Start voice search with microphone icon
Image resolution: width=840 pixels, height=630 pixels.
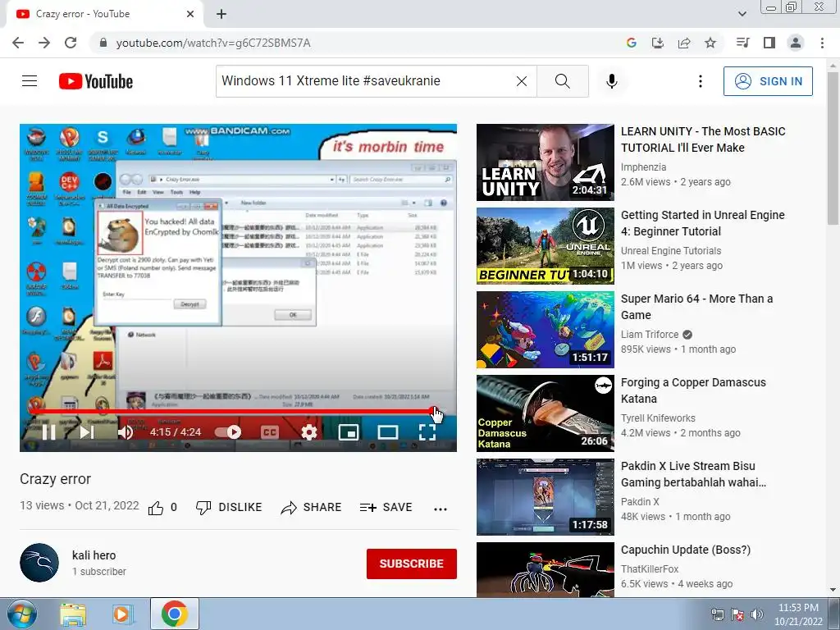[x=612, y=81]
